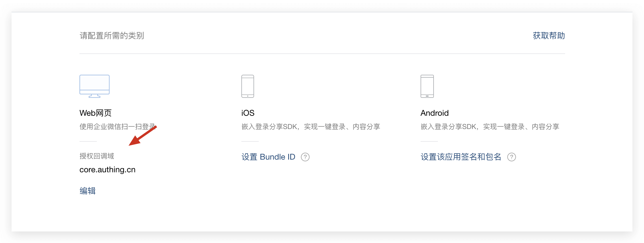The width and height of the screenshot is (644, 243).
Task: Open the 获取帮助 link
Action: [x=549, y=35]
